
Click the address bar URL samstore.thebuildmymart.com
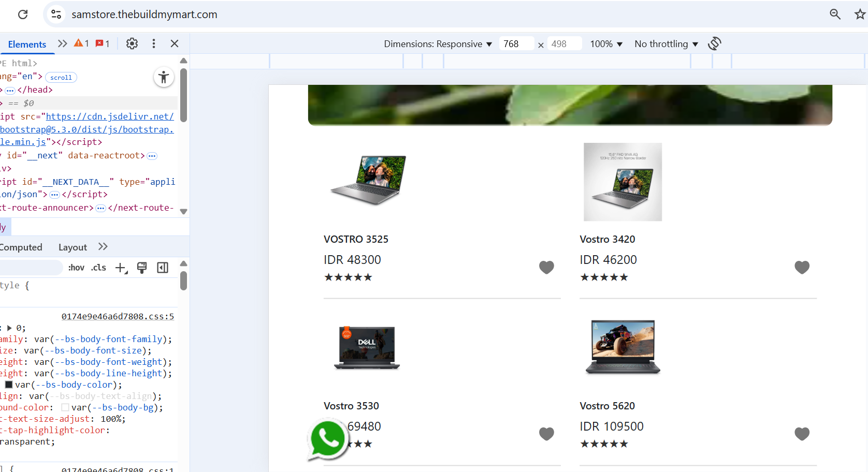144,14
